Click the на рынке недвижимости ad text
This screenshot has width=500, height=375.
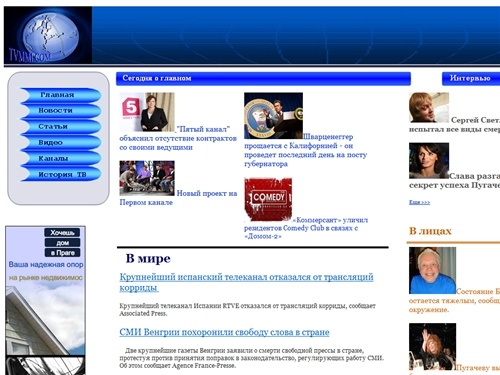pyautogui.click(x=46, y=278)
